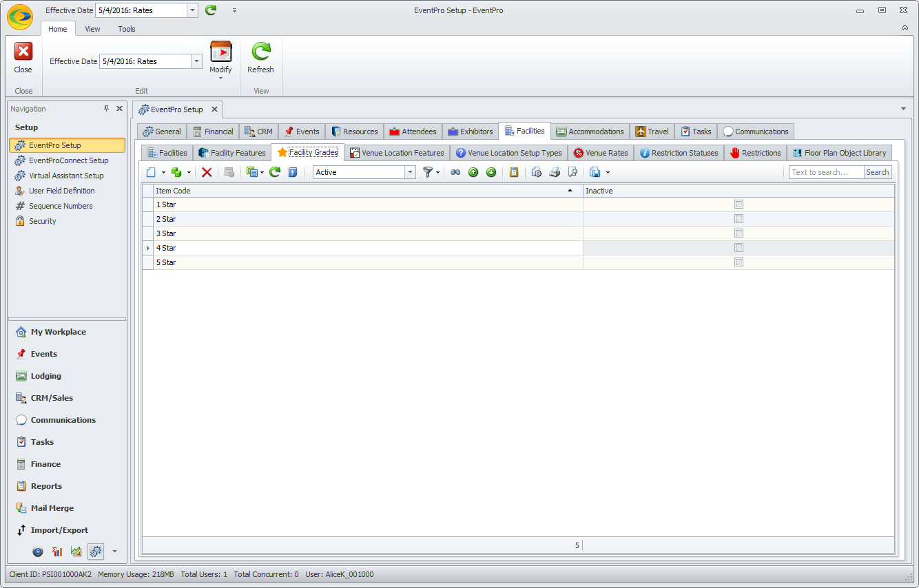
Task: Click the EventPro logo application button
Action: (20, 17)
